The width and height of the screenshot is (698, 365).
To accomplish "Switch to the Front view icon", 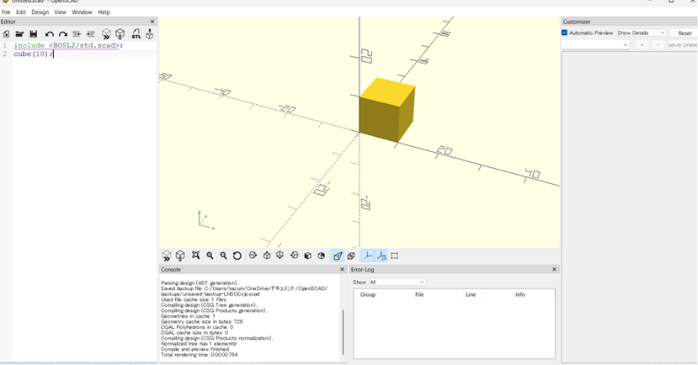I will (x=308, y=256).
